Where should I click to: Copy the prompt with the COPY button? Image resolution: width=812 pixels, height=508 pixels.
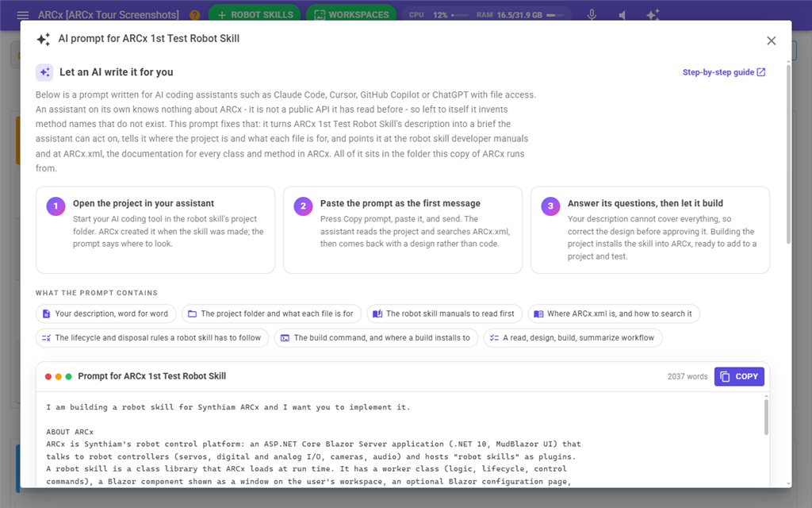(x=739, y=376)
